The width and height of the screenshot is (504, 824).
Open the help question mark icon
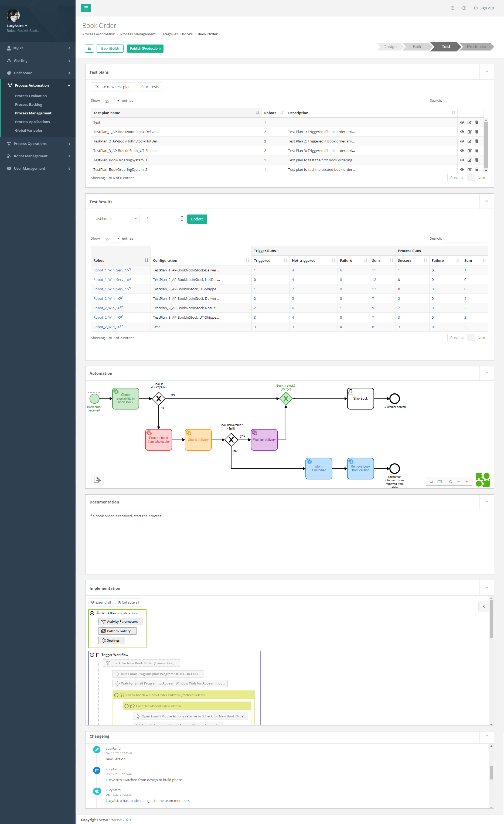click(452, 8)
